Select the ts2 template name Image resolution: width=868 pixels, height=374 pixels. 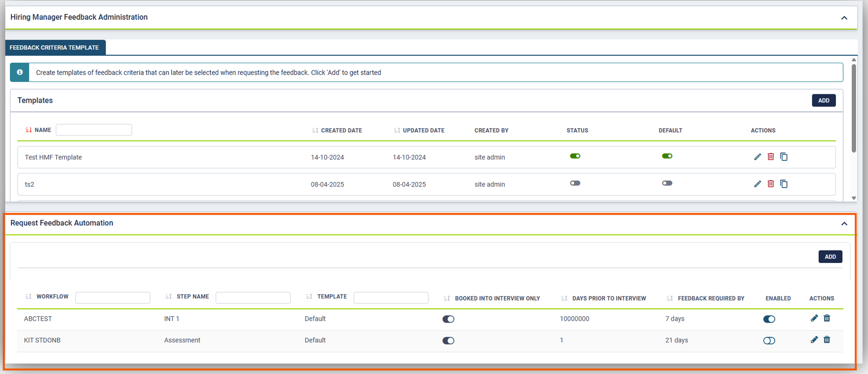[x=30, y=185]
